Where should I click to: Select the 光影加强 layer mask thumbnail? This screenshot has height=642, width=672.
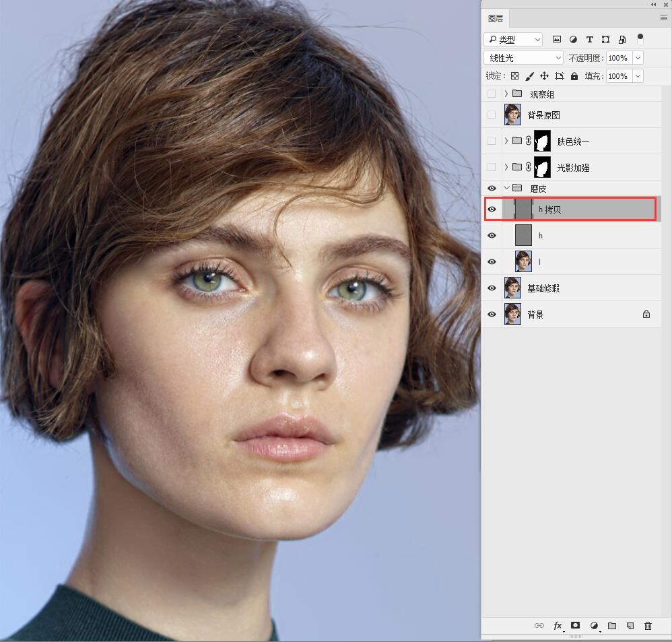(542, 167)
